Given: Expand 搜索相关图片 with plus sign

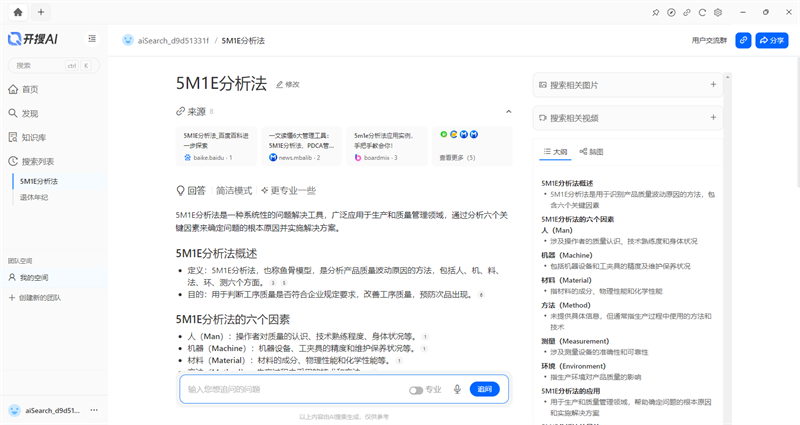Looking at the screenshot, I should (713, 85).
